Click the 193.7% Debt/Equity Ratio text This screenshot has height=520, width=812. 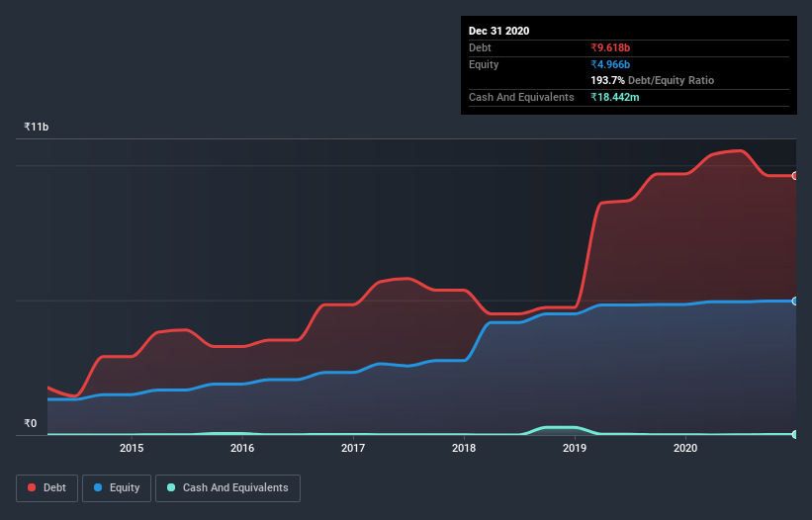(653, 81)
